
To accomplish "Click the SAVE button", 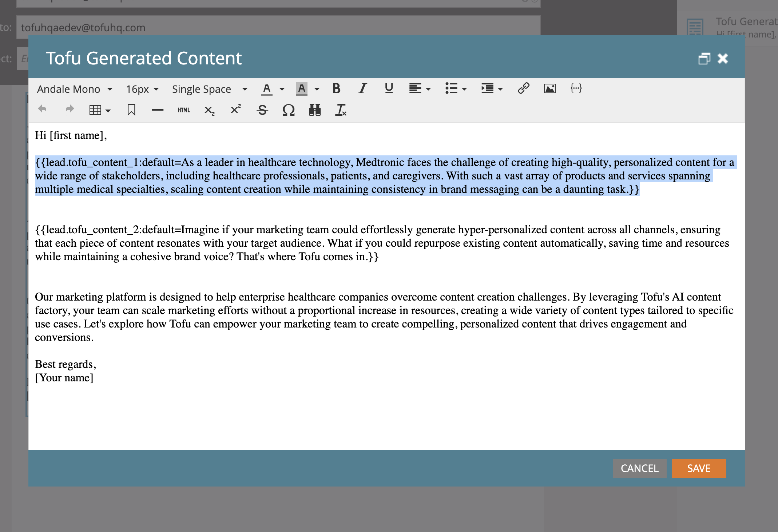I will pyautogui.click(x=699, y=468).
